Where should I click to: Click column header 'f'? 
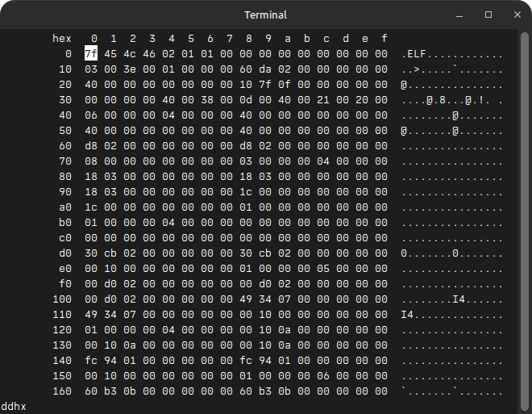(x=384, y=39)
